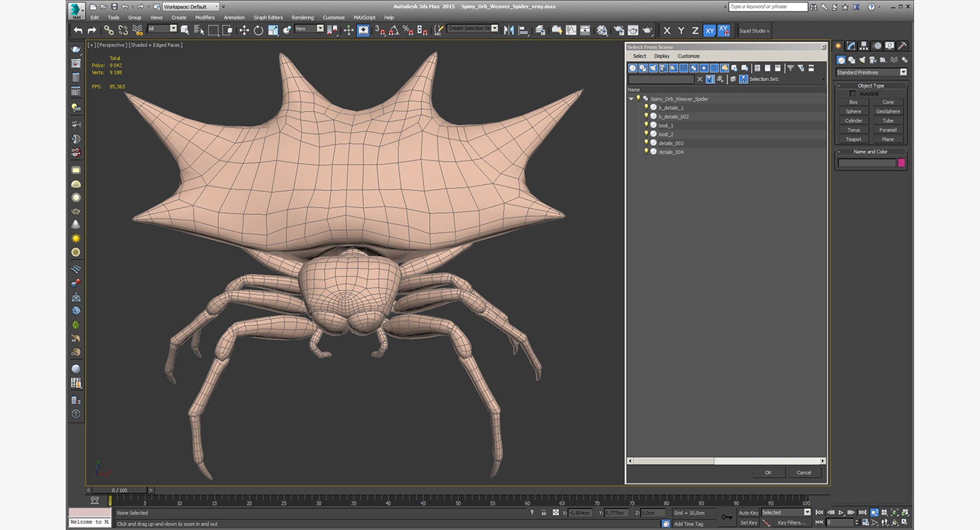Open the Utilities hammer panel tab
The image size is (980, 530).
click(902, 46)
